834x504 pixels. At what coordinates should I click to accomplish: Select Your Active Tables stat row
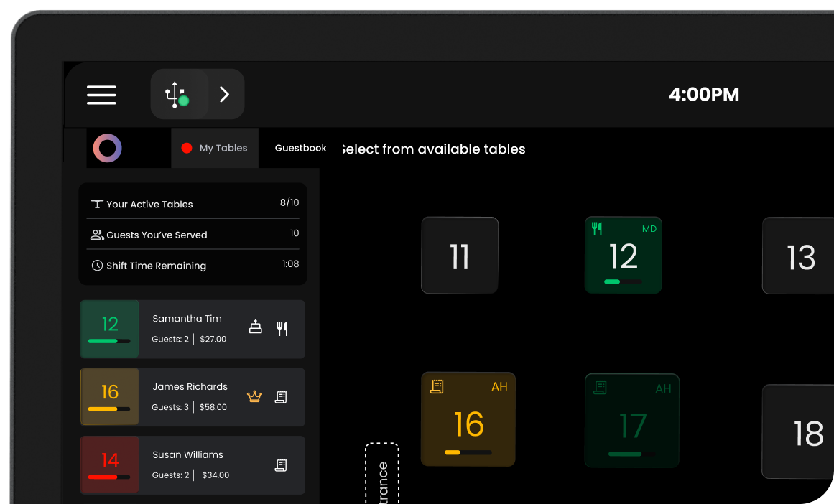click(x=194, y=204)
